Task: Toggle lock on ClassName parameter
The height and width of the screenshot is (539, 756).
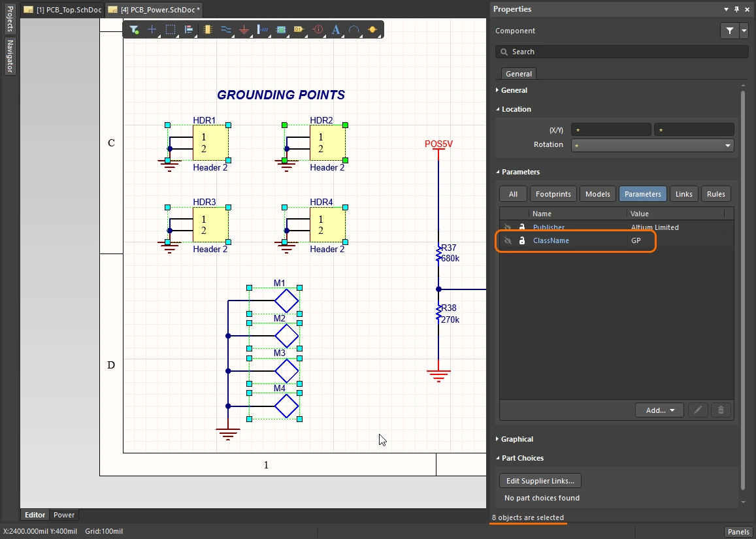Action: pyautogui.click(x=522, y=240)
